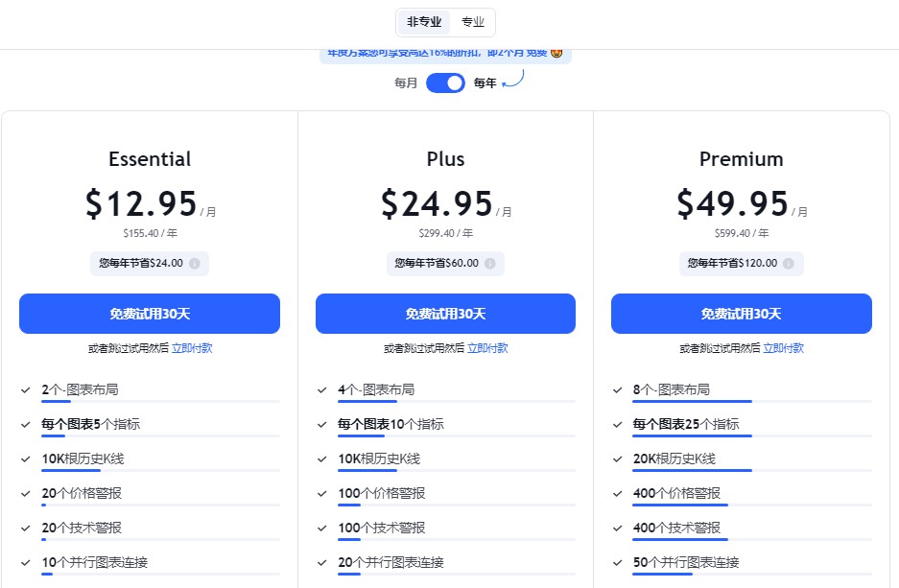Click the checkmark beside 每个图表10个指标 in Plus

(322, 424)
